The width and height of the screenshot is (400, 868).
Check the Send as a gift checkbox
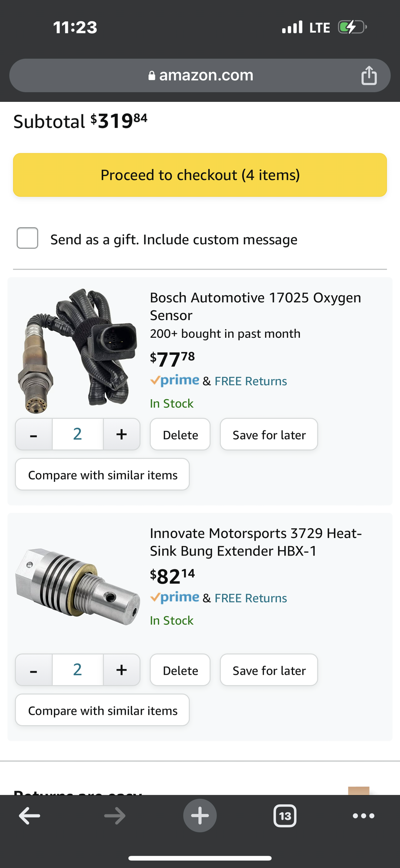click(x=27, y=238)
